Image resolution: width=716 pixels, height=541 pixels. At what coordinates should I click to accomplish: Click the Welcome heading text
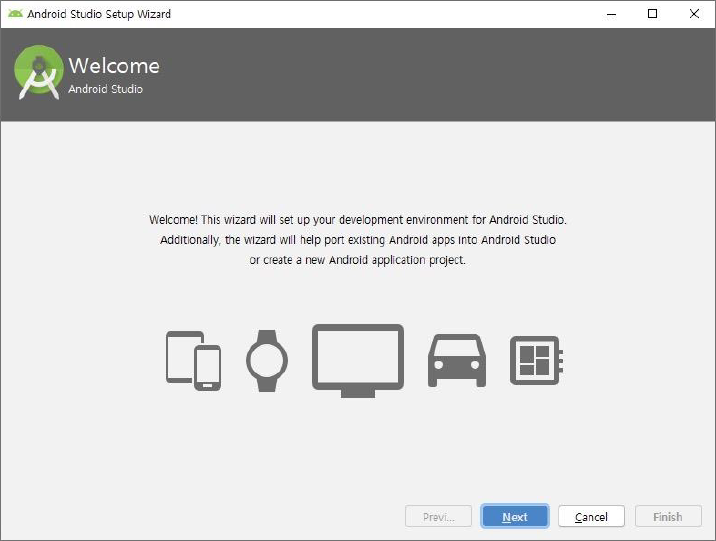114,66
